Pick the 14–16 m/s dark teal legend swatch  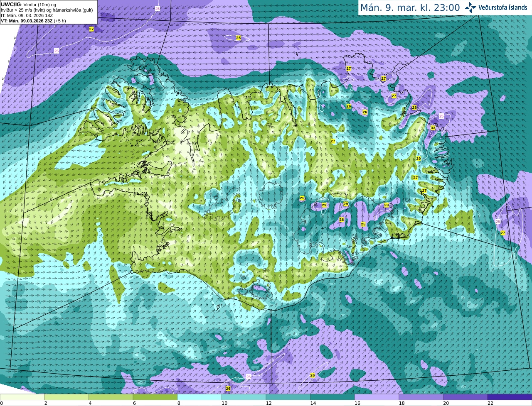click(332, 397)
